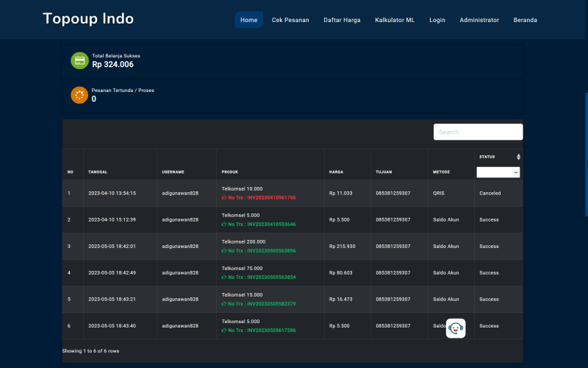Image resolution: width=588 pixels, height=368 pixels.
Task: Go to Beranda in the navbar
Action: 525,20
